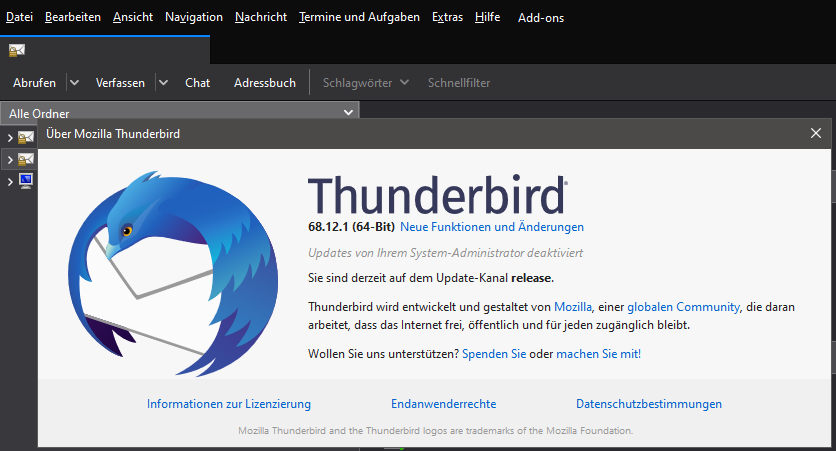Click the machen Sie mit! link

tap(598, 354)
